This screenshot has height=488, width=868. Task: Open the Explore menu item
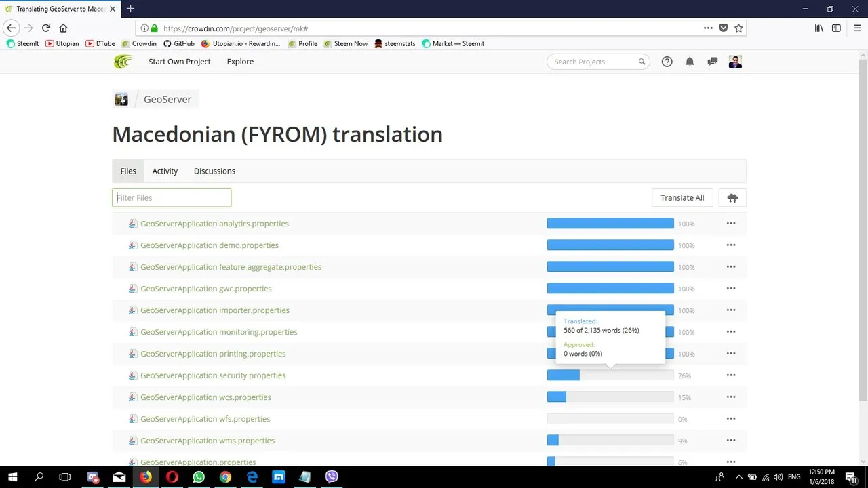click(240, 62)
